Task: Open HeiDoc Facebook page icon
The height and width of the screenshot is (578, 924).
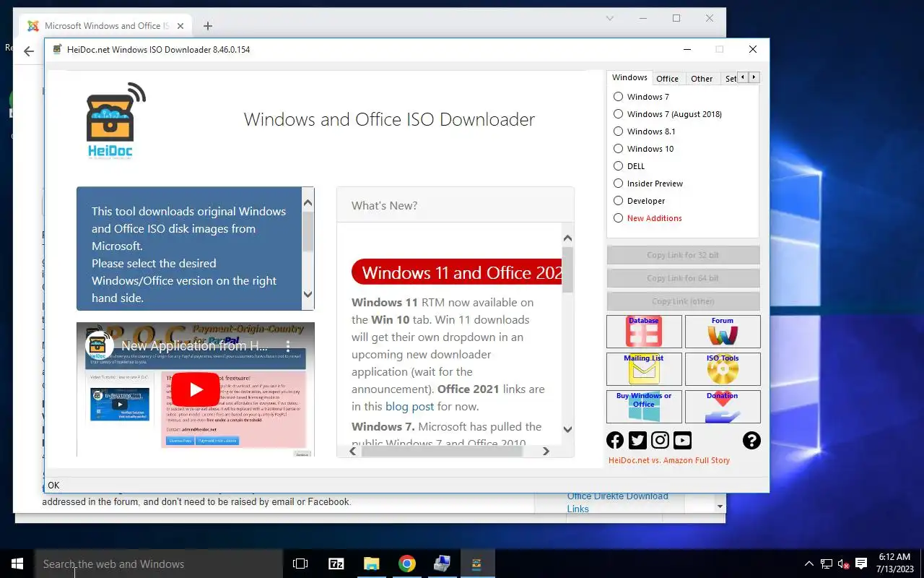Action: click(615, 440)
